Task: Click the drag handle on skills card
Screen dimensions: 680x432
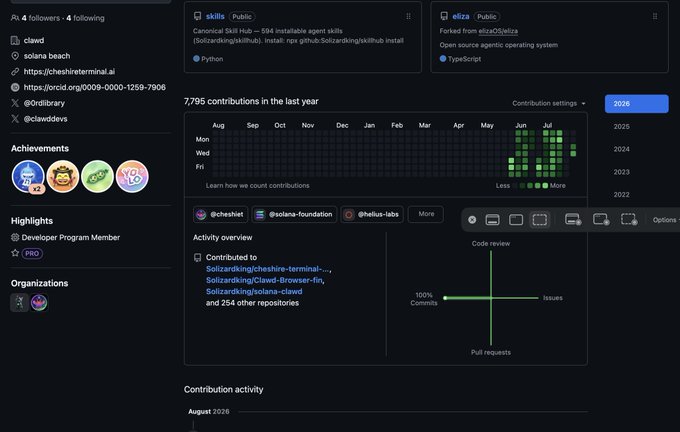Action: (x=408, y=16)
